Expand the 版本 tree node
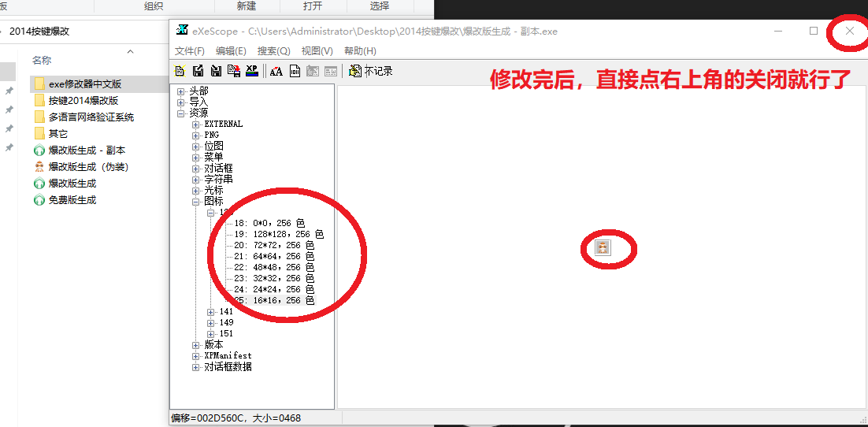 tap(196, 345)
